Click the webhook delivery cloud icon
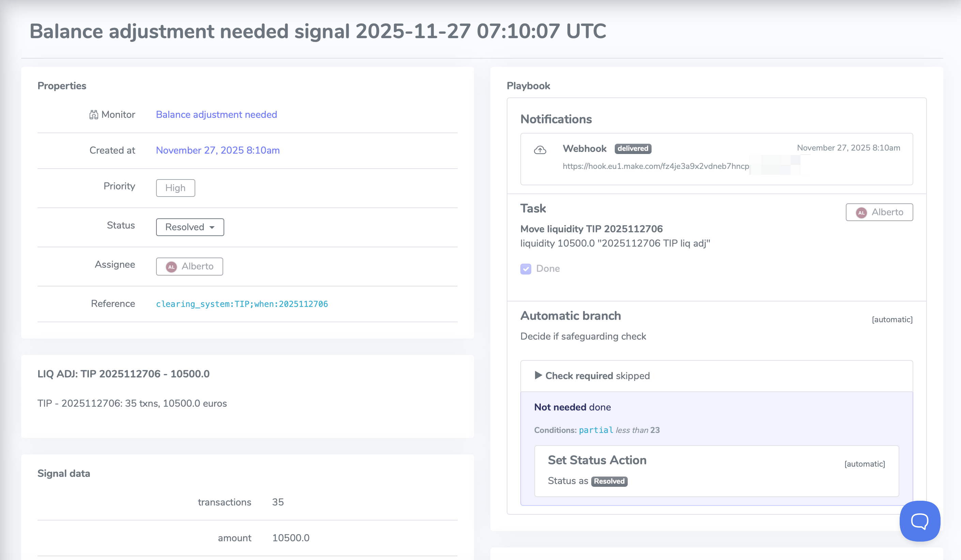 pos(540,150)
